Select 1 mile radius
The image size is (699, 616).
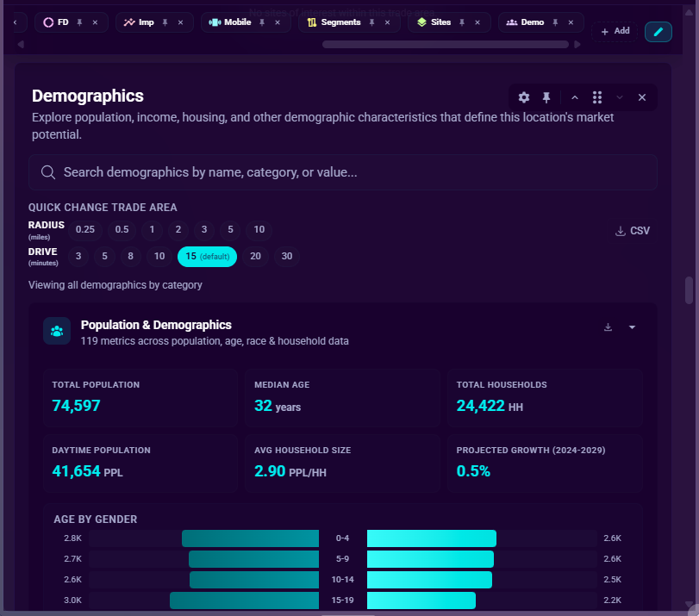pos(152,229)
